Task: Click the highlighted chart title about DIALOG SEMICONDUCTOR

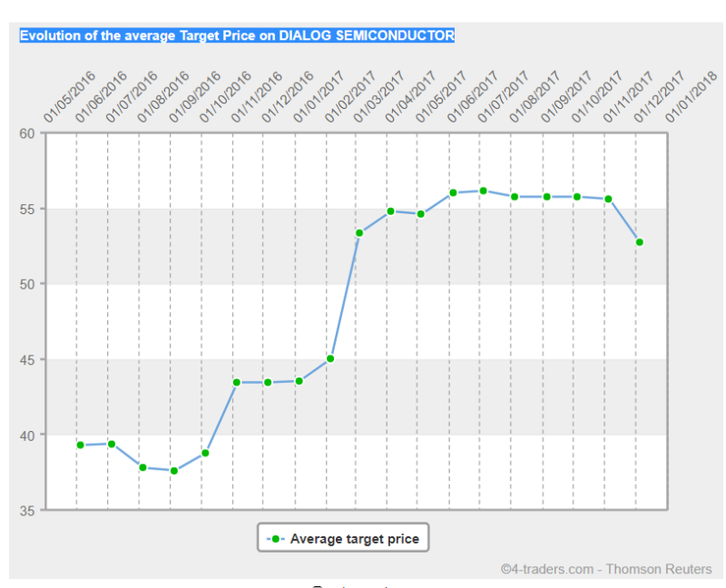Action: [237, 35]
